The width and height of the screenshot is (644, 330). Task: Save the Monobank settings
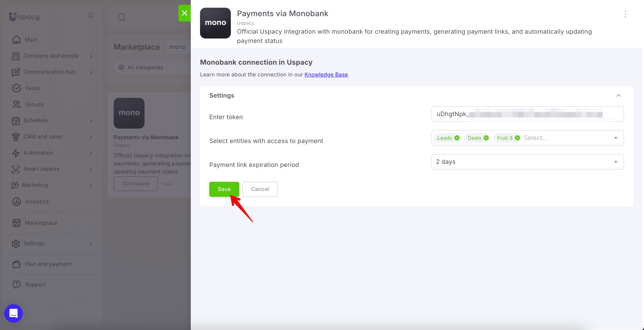pos(224,189)
